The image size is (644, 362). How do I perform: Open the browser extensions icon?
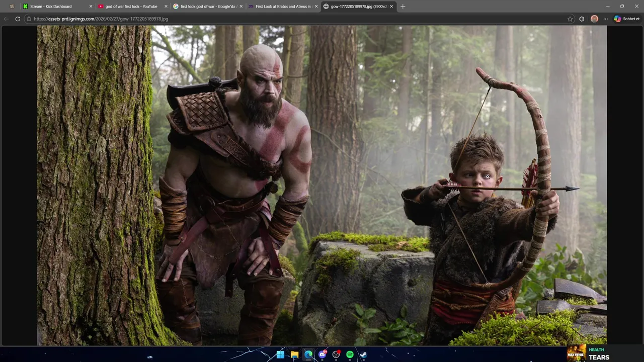click(582, 19)
